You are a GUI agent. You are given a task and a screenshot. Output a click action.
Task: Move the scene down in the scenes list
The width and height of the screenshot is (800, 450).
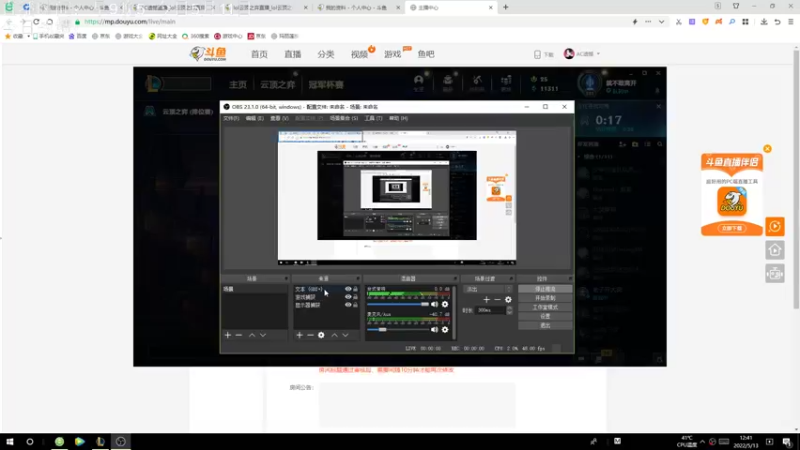pos(263,335)
